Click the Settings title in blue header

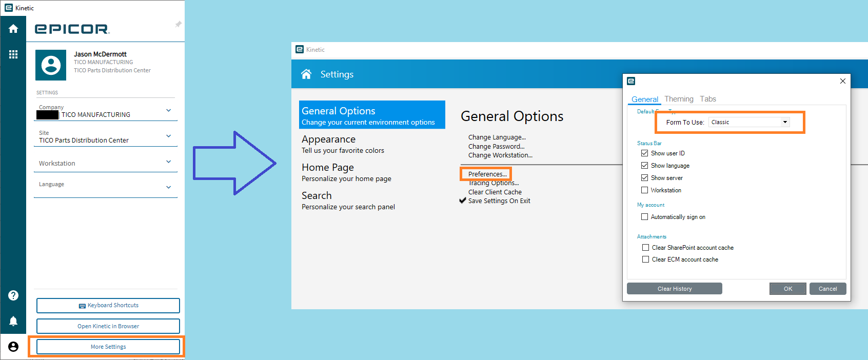point(337,74)
